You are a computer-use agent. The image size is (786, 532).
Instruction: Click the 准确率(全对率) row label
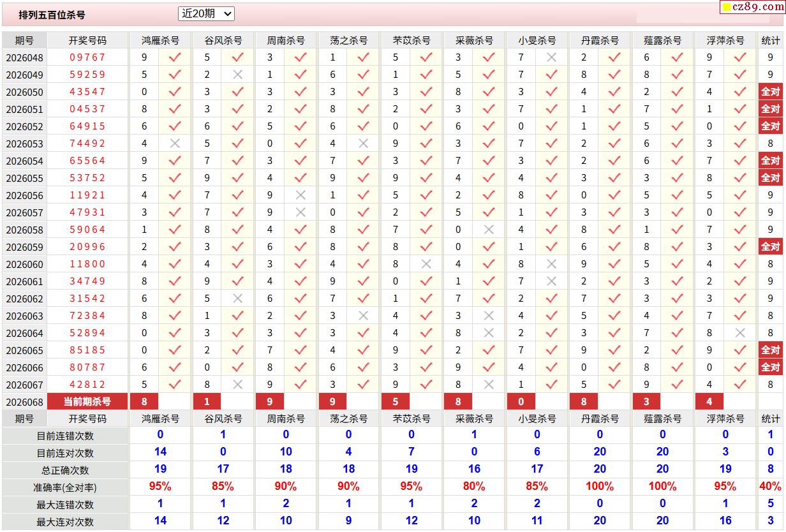coord(65,487)
